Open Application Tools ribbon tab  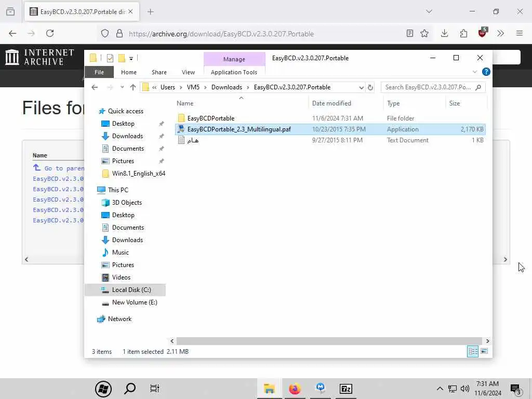coord(234,72)
